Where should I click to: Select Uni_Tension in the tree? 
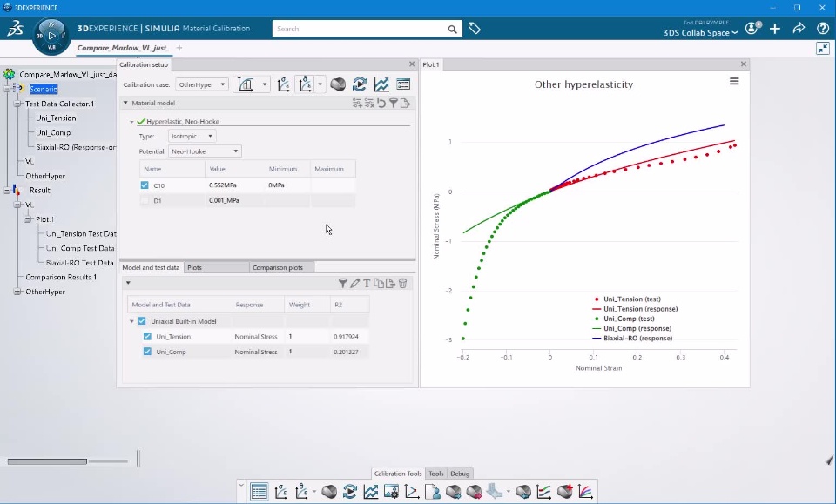pos(56,118)
